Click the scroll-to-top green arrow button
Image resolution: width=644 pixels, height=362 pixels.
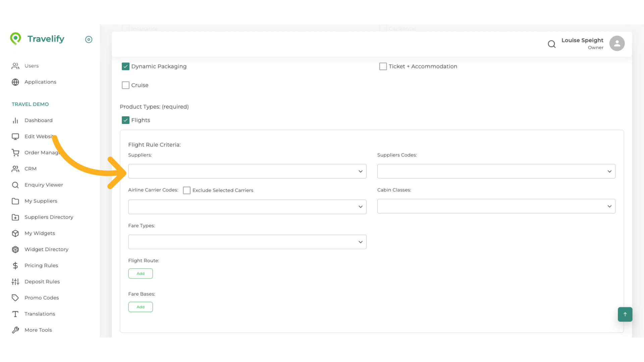(x=625, y=314)
